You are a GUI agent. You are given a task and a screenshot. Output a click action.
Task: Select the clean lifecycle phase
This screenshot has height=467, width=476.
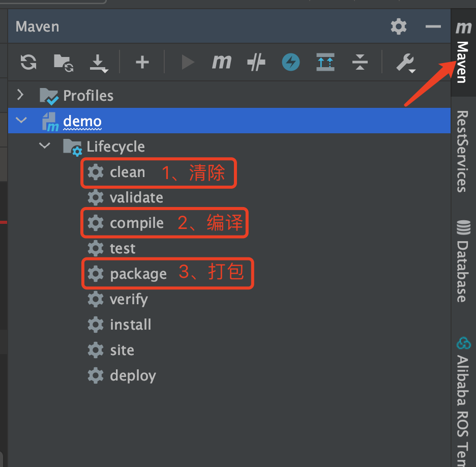click(x=127, y=172)
